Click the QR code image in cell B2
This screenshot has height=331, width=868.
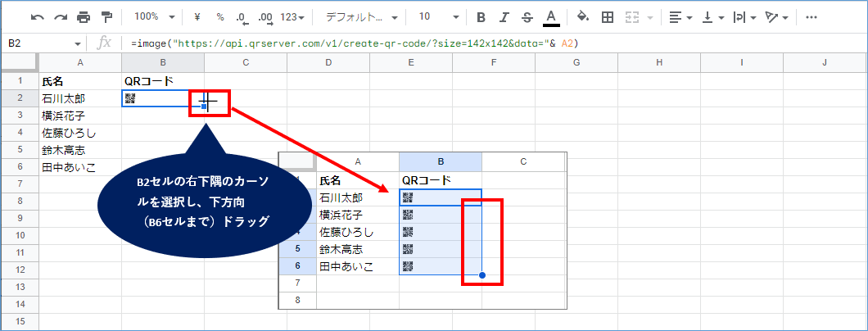pyautogui.click(x=130, y=98)
